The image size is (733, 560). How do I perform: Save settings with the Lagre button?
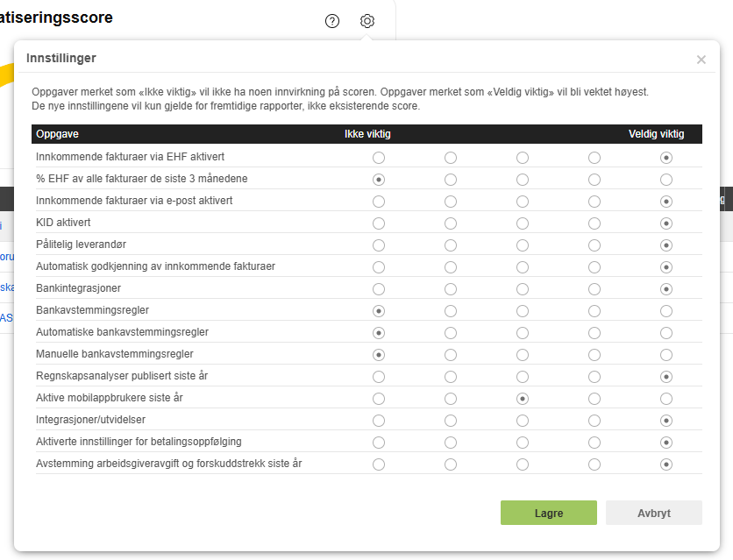(548, 513)
